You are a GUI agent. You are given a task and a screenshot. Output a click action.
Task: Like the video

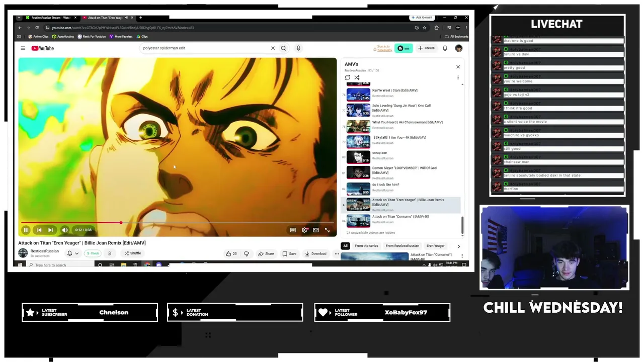point(231,253)
